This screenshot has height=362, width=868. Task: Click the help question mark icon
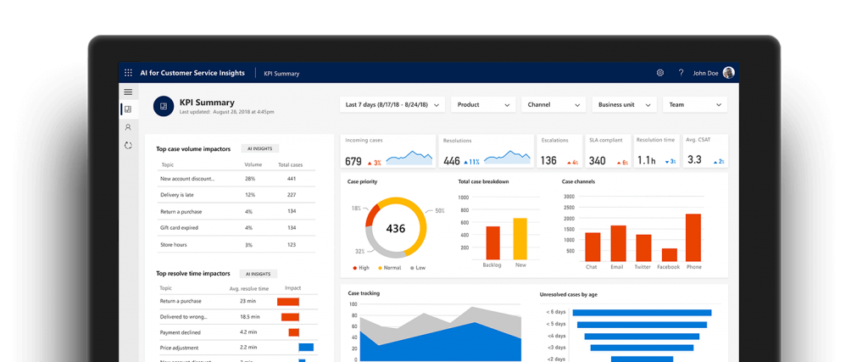pyautogui.click(x=681, y=73)
